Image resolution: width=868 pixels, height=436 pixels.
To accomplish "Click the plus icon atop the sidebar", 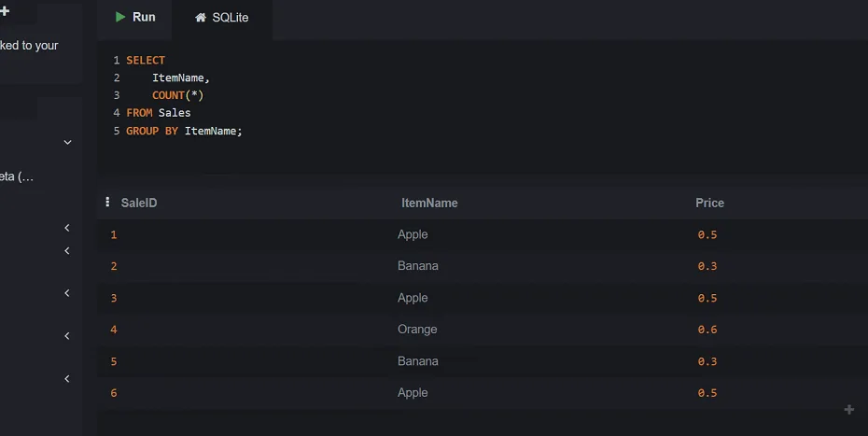I will [5, 11].
